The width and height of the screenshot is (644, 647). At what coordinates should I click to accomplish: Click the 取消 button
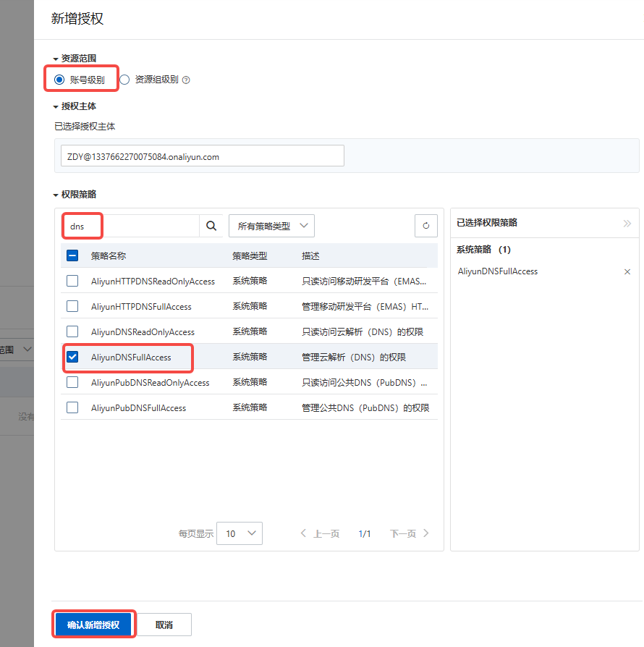pos(164,625)
